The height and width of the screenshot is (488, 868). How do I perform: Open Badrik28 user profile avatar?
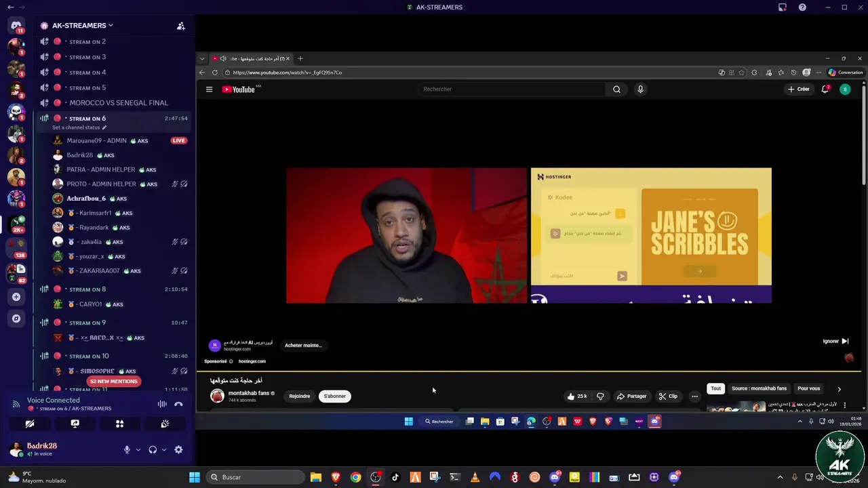click(x=16, y=449)
